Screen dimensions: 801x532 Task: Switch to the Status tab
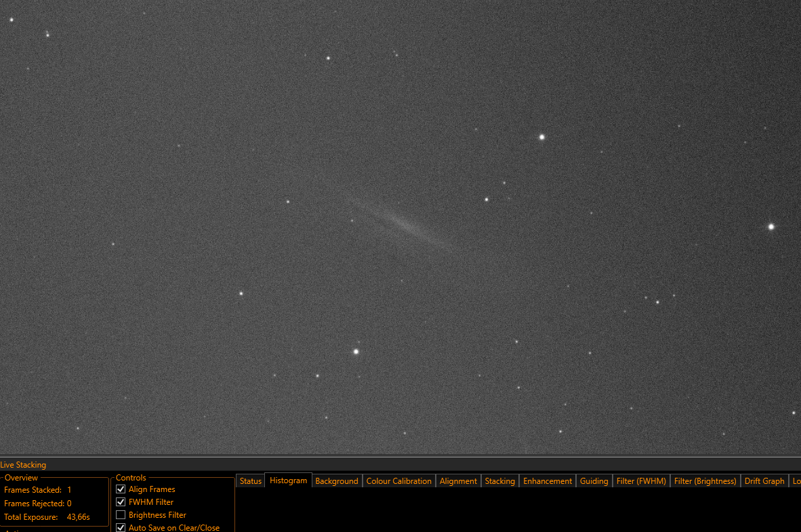coord(250,481)
